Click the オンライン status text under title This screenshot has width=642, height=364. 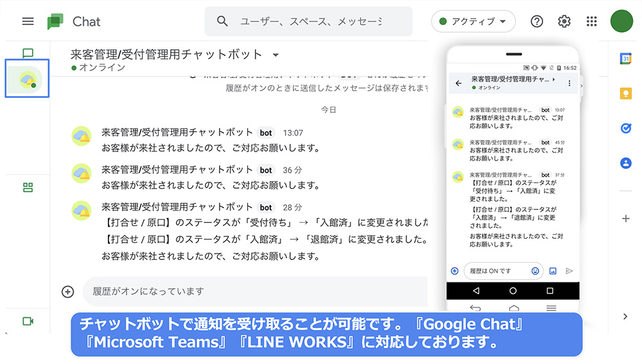tap(102, 67)
